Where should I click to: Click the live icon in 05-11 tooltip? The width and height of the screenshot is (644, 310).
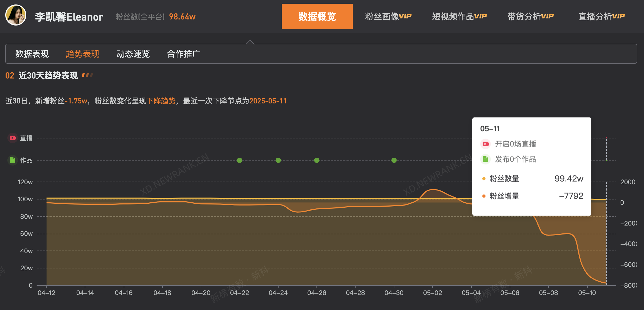click(486, 144)
